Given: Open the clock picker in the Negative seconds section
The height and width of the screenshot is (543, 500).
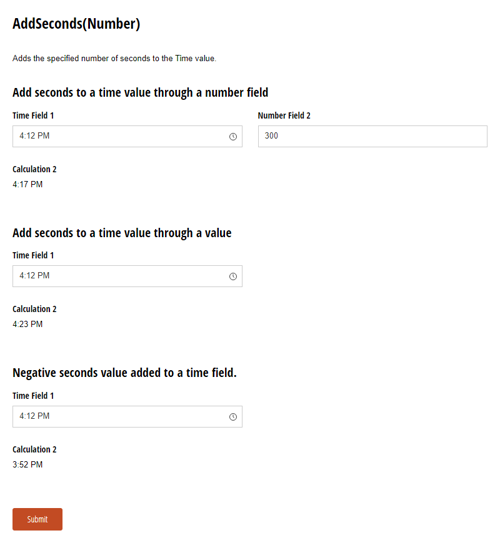Looking at the screenshot, I should click(x=233, y=417).
